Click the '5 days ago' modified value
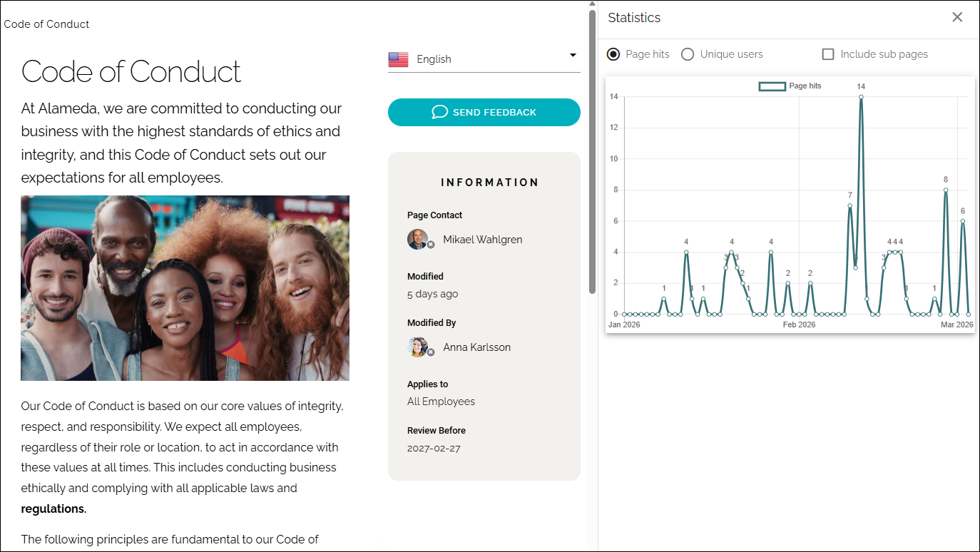This screenshot has height=552, width=980. coord(433,294)
